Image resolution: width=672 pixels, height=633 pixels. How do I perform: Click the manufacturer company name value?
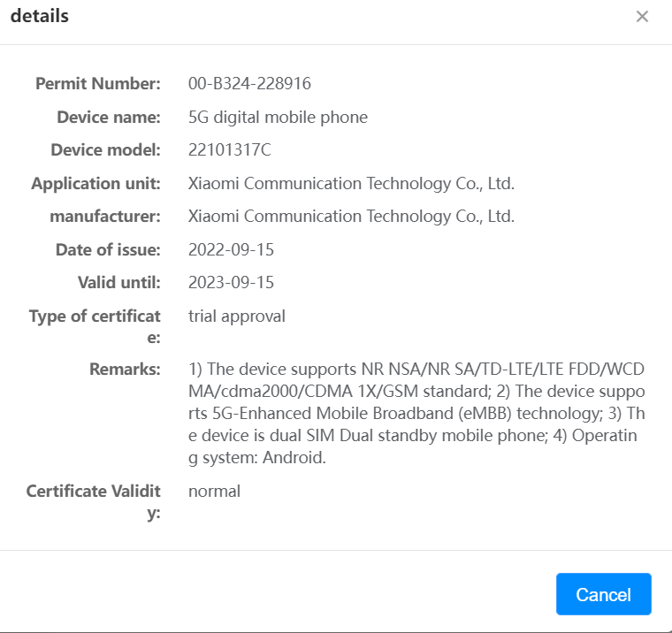pos(351,217)
